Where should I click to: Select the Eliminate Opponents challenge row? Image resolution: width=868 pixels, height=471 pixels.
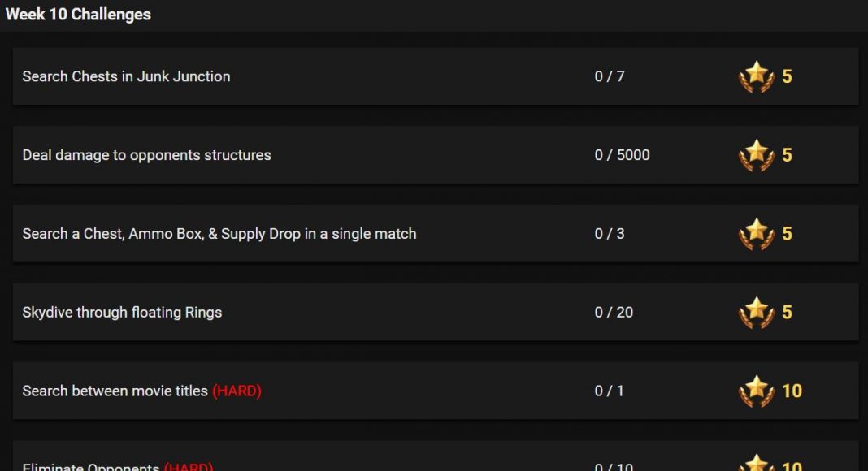coord(436,456)
